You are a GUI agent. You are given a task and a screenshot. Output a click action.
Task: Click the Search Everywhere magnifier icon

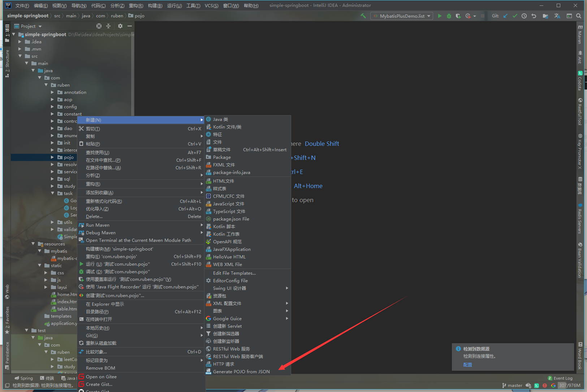point(579,16)
